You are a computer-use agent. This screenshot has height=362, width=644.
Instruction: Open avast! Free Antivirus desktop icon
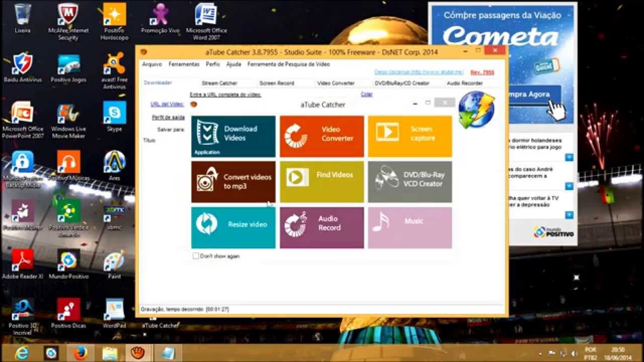tap(114, 70)
